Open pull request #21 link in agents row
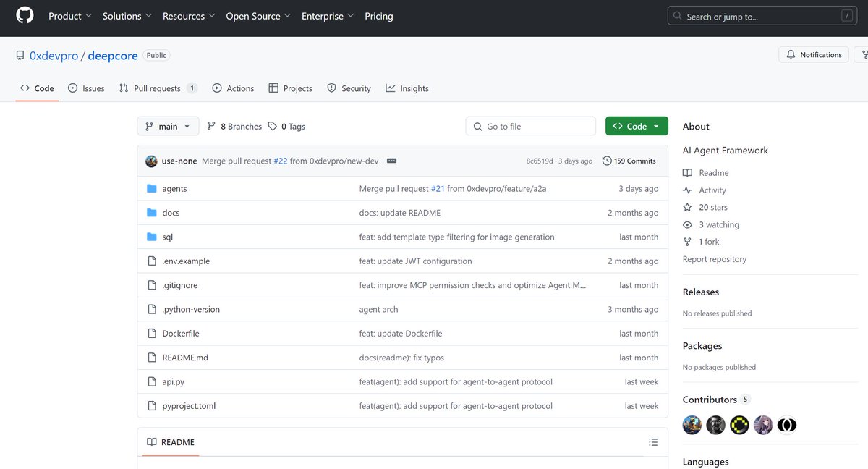868x469 pixels. (438, 189)
